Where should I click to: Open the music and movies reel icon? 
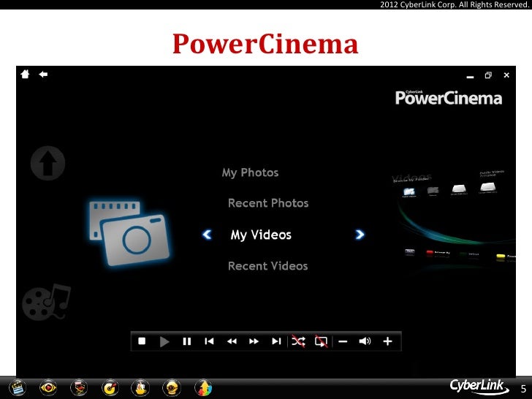[x=47, y=302]
